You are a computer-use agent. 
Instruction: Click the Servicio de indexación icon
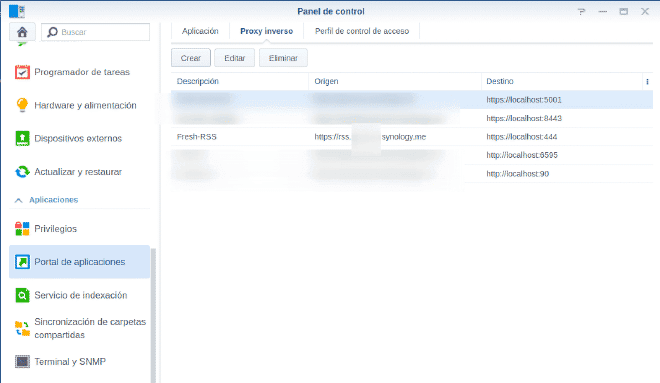(x=22, y=295)
